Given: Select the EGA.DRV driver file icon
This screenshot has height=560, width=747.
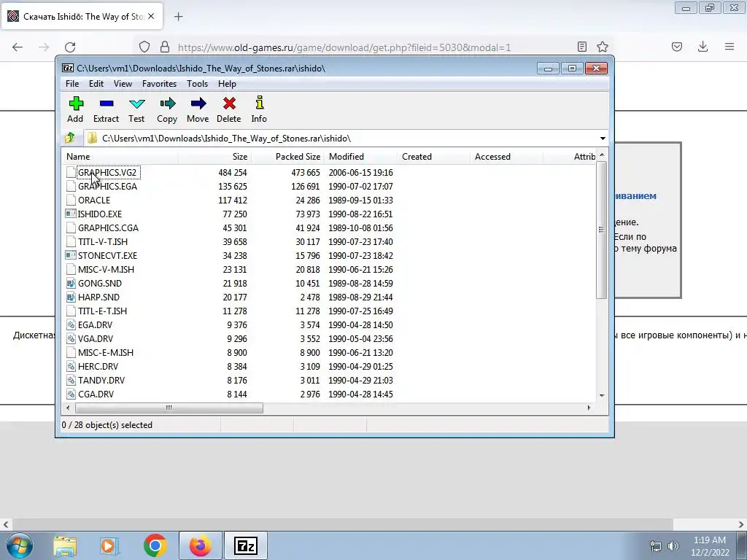Looking at the screenshot, I should pyautogui.click(x=71, y=324).
